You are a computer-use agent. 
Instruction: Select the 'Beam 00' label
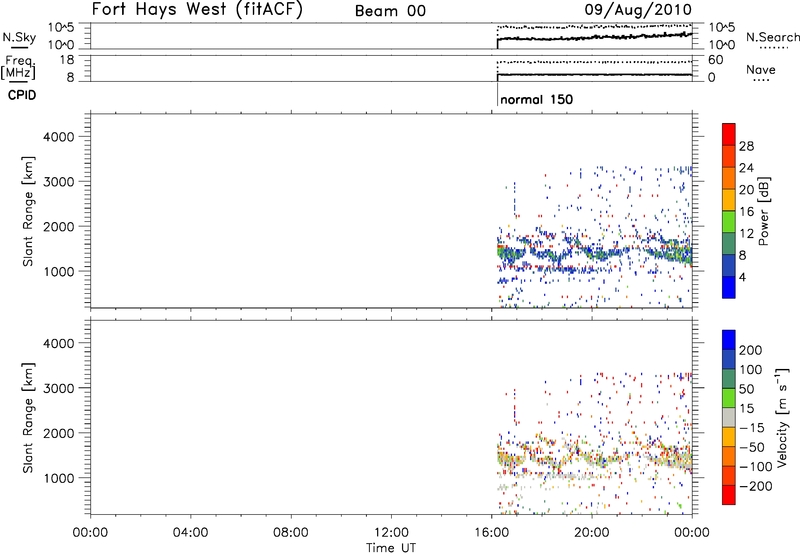(390, 11)
